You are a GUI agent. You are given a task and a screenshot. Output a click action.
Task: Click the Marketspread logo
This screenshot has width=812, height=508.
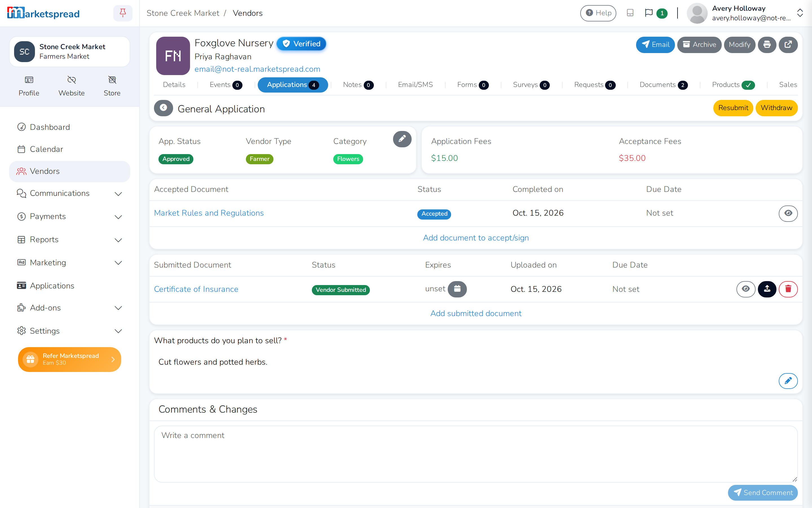click(43, 13)
